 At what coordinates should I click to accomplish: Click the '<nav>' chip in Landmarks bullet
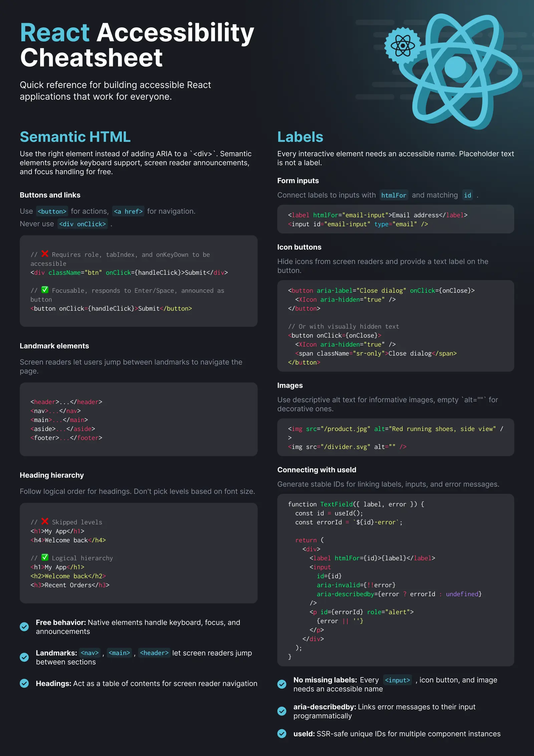click(90, 653)
